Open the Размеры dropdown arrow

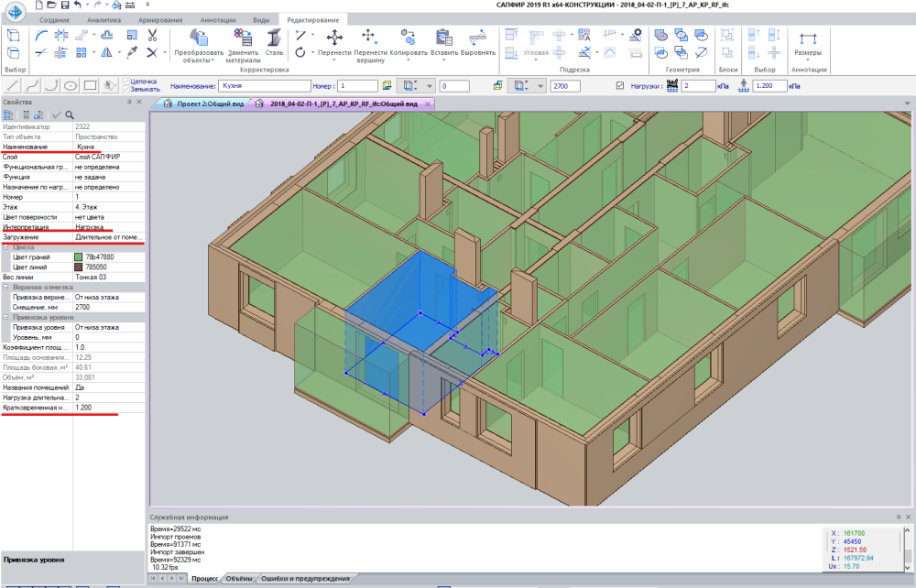pos(808,60)
